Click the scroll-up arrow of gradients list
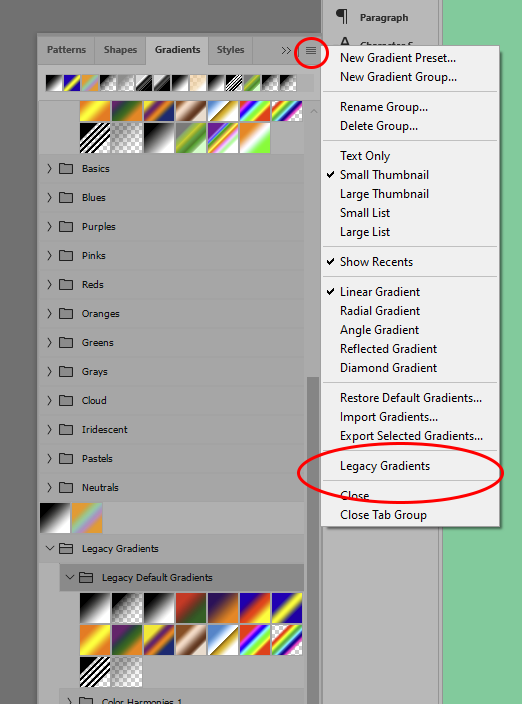The height and width of the screenshot is (704, 522). pyautogui.click(x=314, y=111)
